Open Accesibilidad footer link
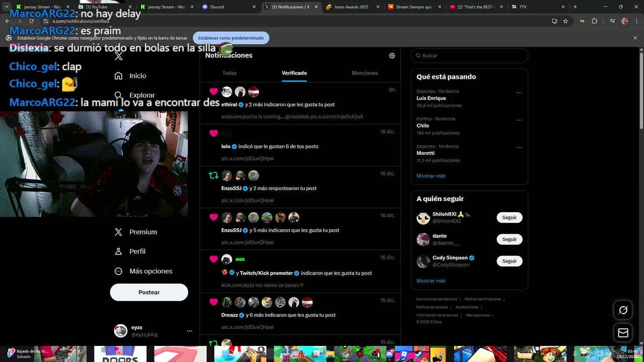Image resolution: width=644 pixels, height=362 pixels. click(x=467, y=307)
